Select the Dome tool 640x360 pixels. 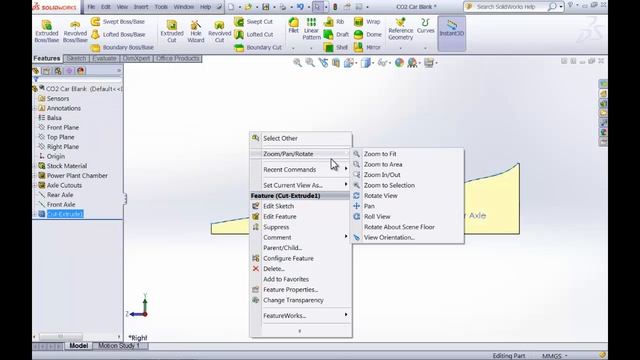point(368,35)
